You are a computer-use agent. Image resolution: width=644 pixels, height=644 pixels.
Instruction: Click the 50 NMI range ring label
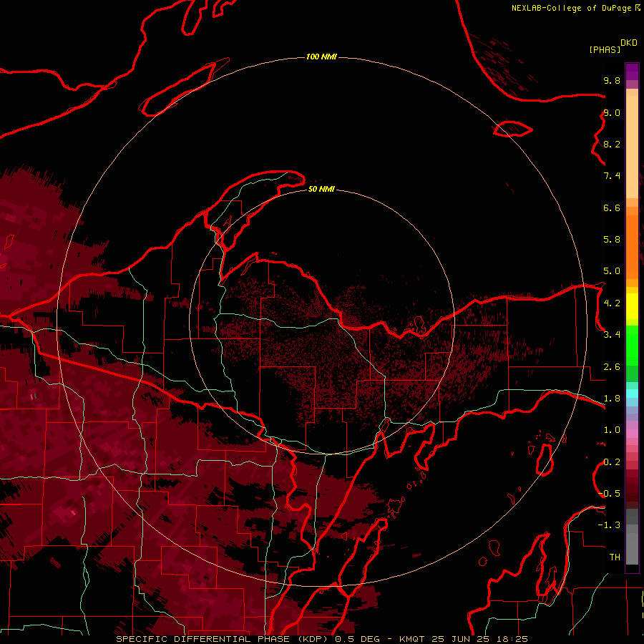click(x=321, y=189)
